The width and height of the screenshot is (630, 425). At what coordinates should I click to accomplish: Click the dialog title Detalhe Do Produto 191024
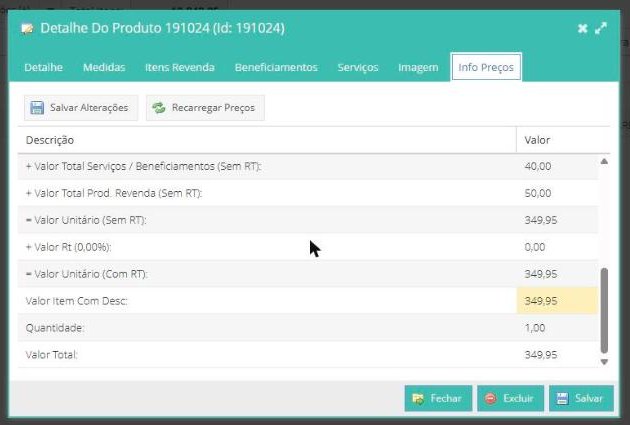[162, 29]
